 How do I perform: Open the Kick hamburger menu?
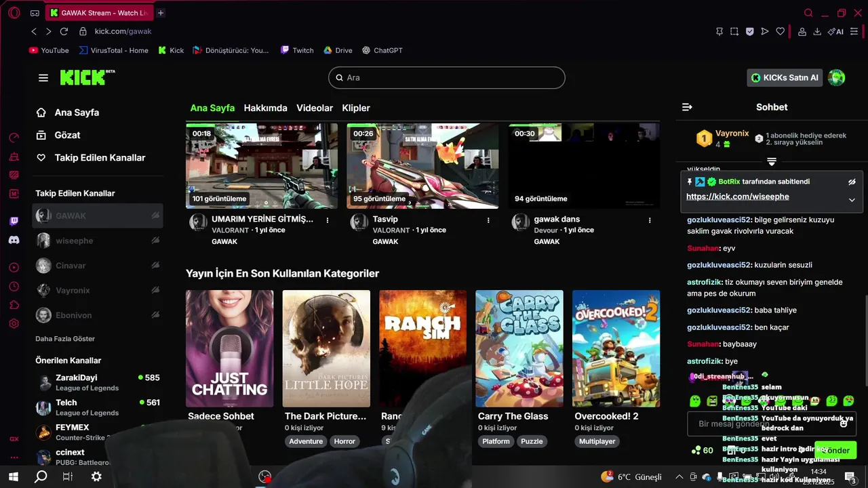tap(43, 78)
